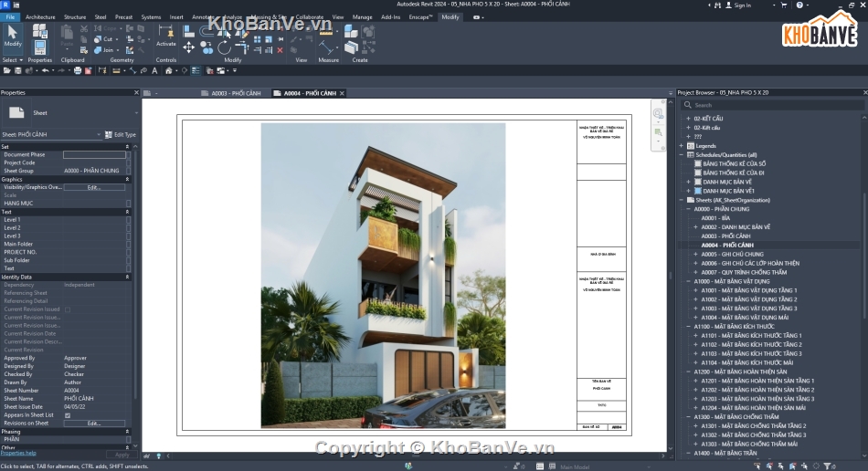The image size is (868, 471).
Task: Click the Help question mark icon
Action: click(x=799, y=5)
